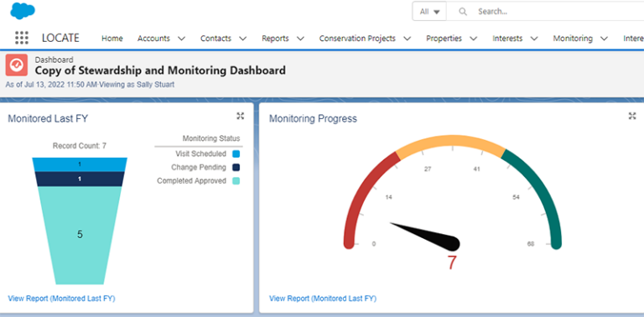Click the Monitoring Progress widget title

click(x=313, y=119)
